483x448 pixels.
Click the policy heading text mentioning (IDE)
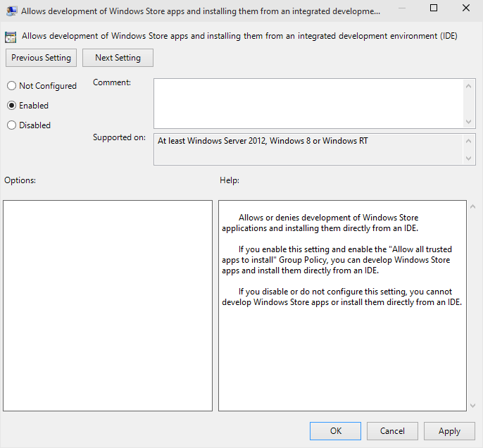pyautogui.click(x=239, y=36)
